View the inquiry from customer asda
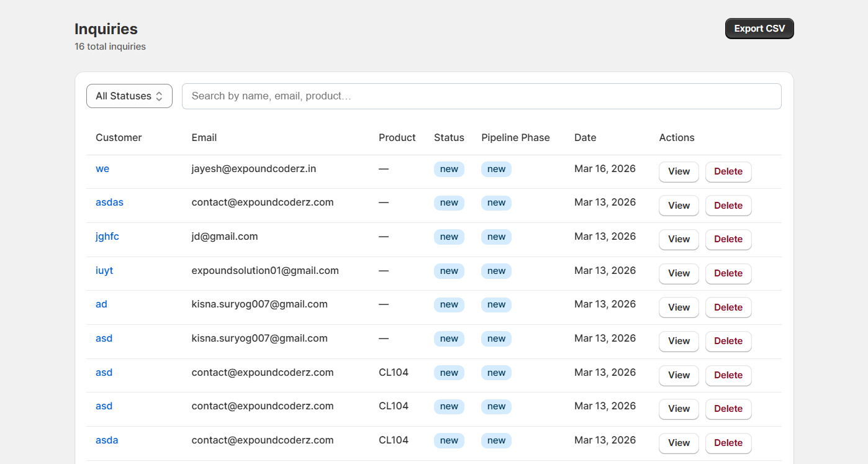 (679, 443)
